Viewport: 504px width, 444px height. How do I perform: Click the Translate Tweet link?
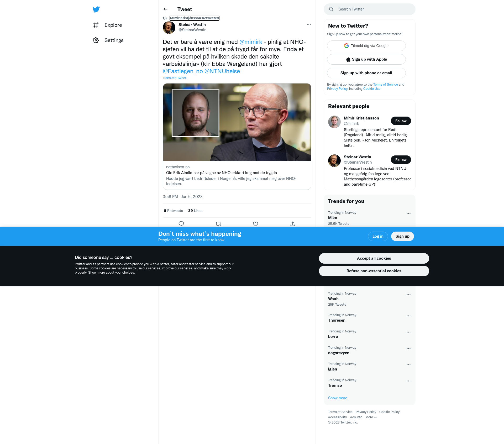tap(174, 78)
